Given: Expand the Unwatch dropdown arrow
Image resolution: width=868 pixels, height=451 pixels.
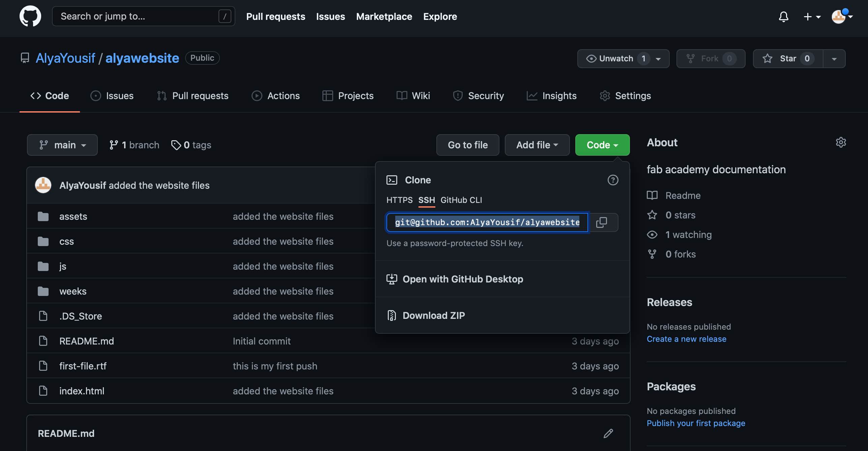Looking at the screenshot, I should pos(658,59).
